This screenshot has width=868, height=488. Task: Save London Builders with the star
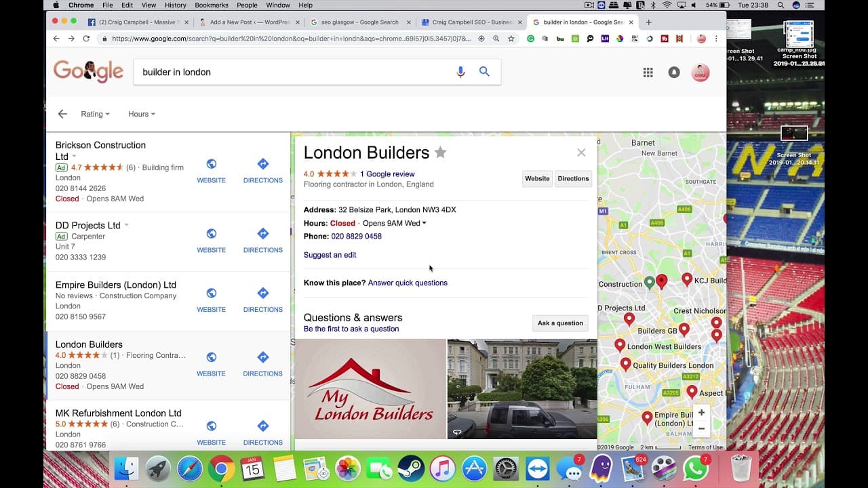coord(441,152)
